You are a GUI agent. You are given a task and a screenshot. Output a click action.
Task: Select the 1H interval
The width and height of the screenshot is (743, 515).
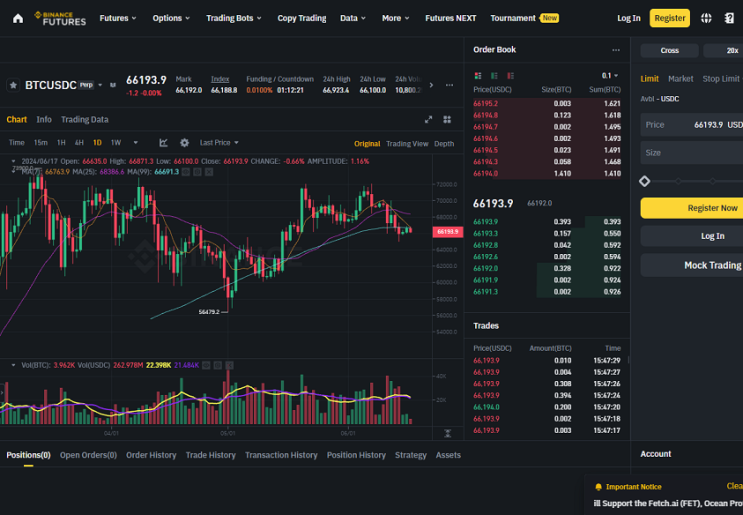(61, 143)
